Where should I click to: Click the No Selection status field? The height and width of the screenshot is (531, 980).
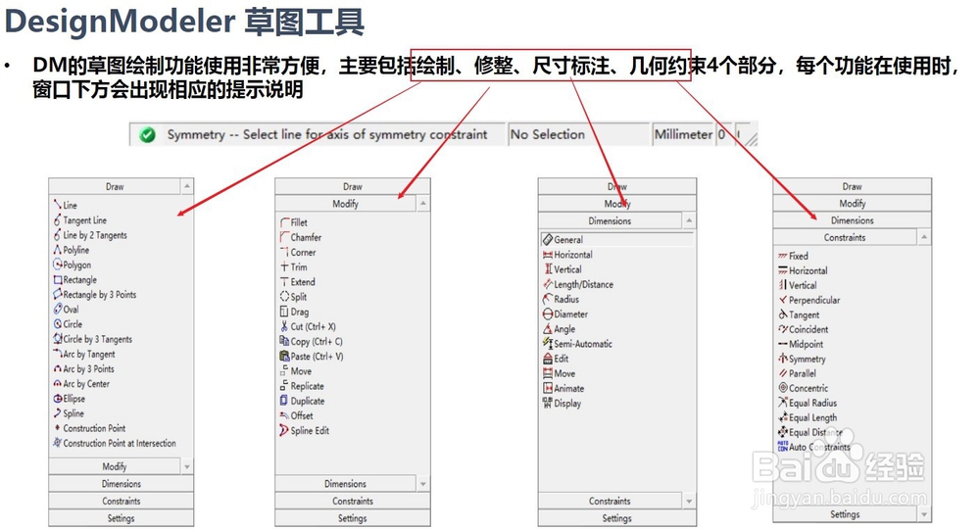pos(578,134)
